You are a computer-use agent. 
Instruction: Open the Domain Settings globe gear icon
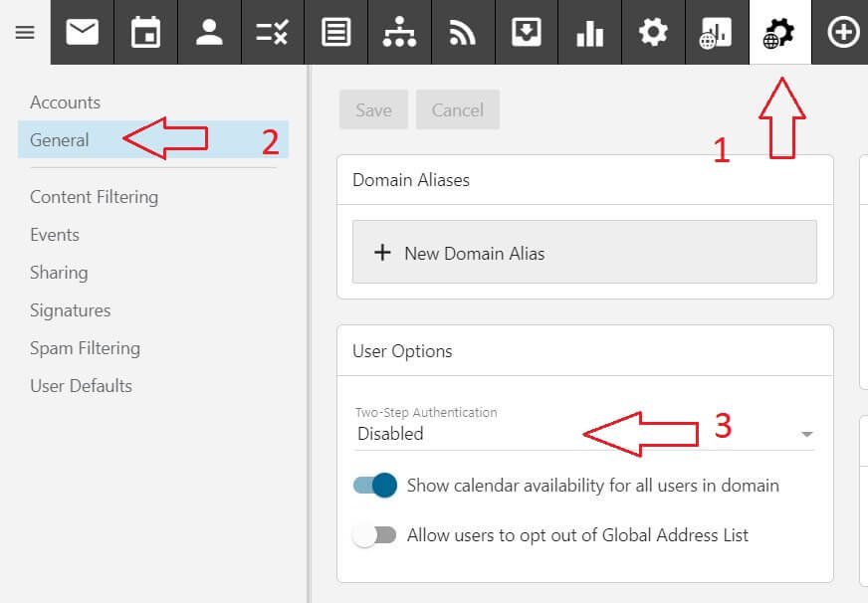tap(780, 32)
